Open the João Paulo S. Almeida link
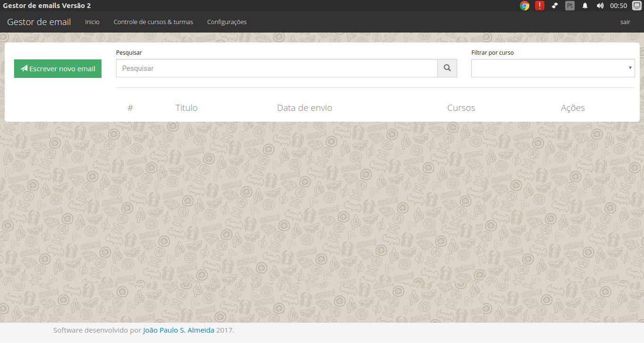 click(178, 330)
